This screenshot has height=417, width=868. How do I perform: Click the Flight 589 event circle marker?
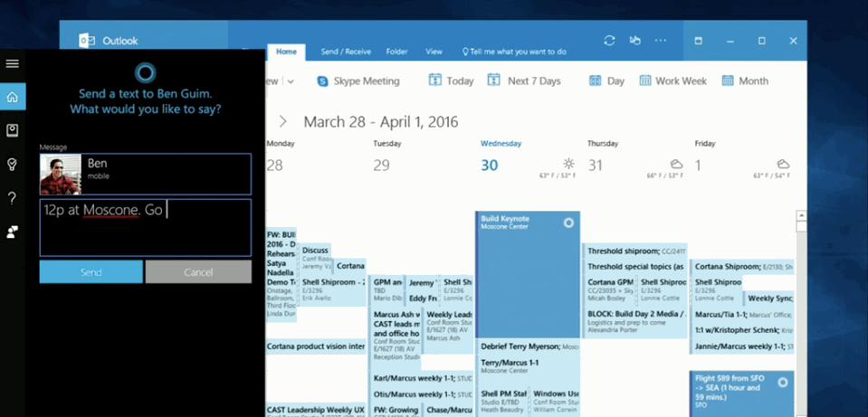pos(782,382)
